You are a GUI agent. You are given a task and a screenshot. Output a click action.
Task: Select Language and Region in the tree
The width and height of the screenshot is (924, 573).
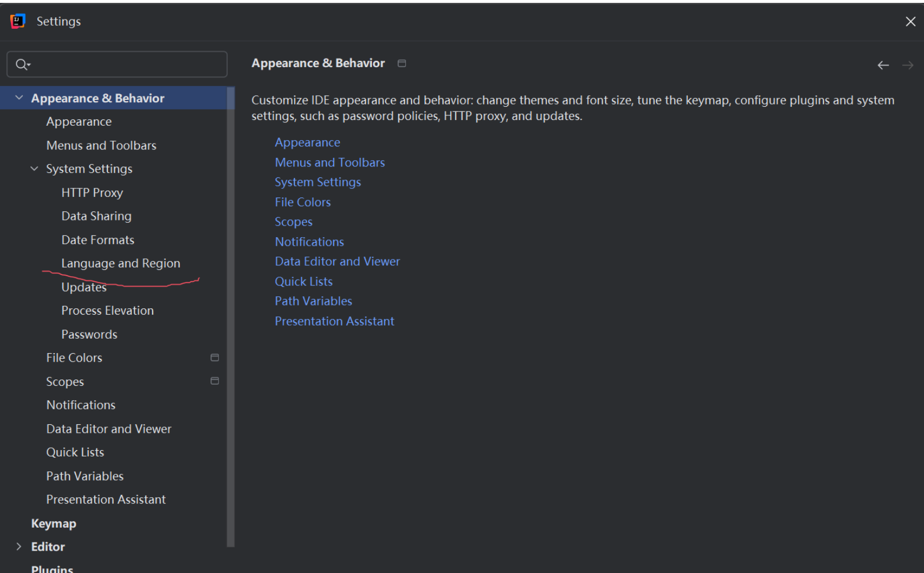pyautogui.click(x=121, y=264)
